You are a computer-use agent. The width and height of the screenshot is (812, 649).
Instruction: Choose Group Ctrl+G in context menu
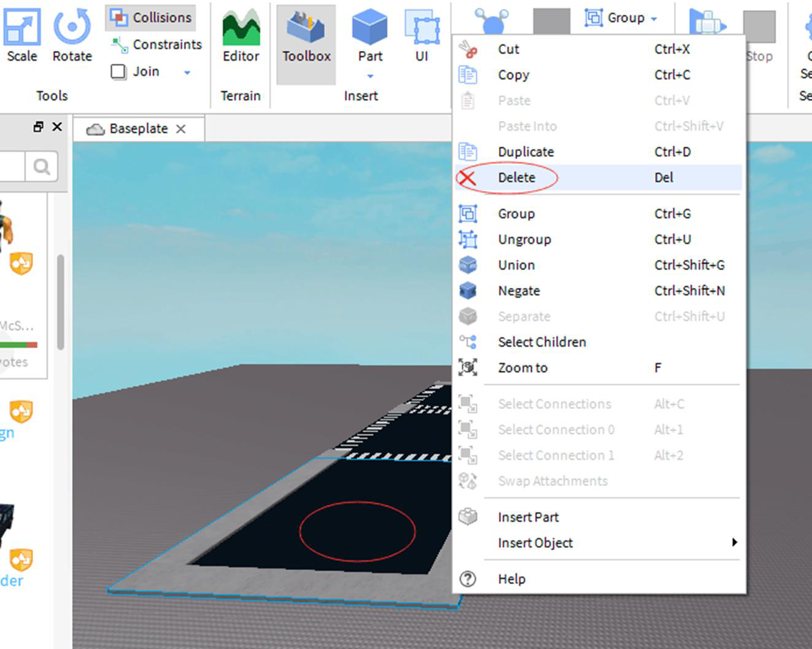coord(598,214)
